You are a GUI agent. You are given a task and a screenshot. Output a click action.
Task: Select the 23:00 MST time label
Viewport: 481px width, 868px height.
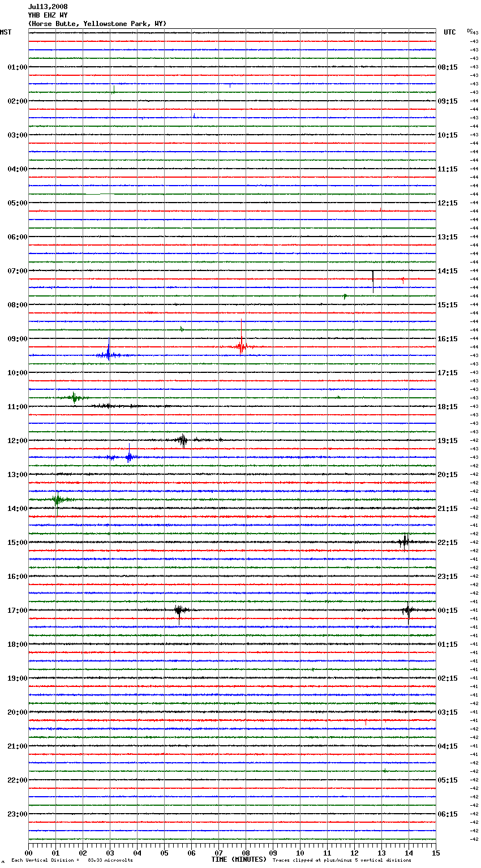[x=18, y=814]
